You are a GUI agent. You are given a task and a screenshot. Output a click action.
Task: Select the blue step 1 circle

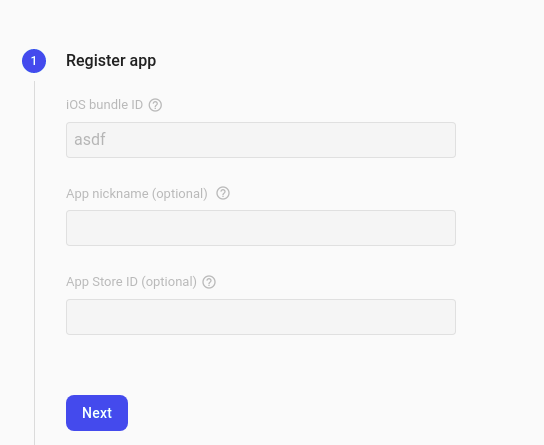click(34, 61)
